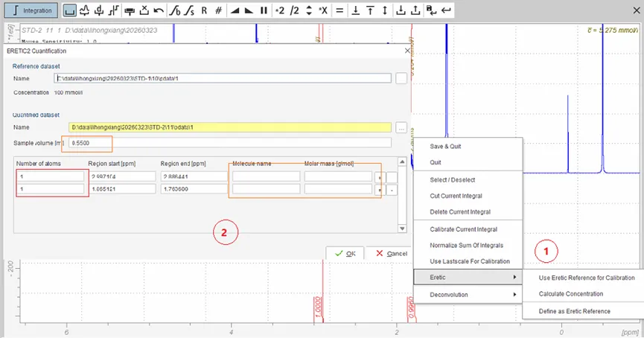Scale integrals up with *2 icon
644x338 pixels.
click(x=280, y=10)
